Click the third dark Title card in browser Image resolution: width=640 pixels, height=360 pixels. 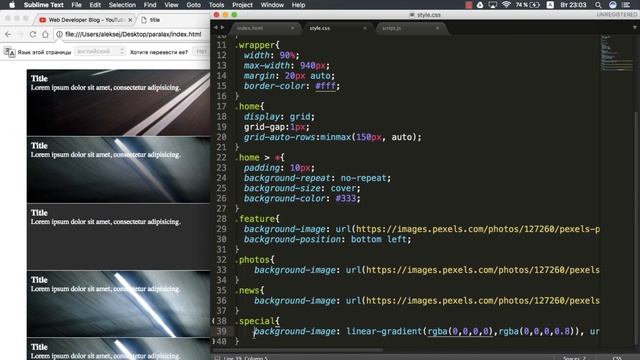(118, 237)
